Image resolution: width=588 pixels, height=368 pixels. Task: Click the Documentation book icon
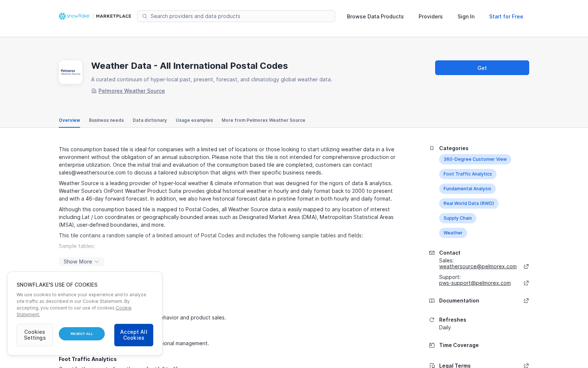(432, 301)
